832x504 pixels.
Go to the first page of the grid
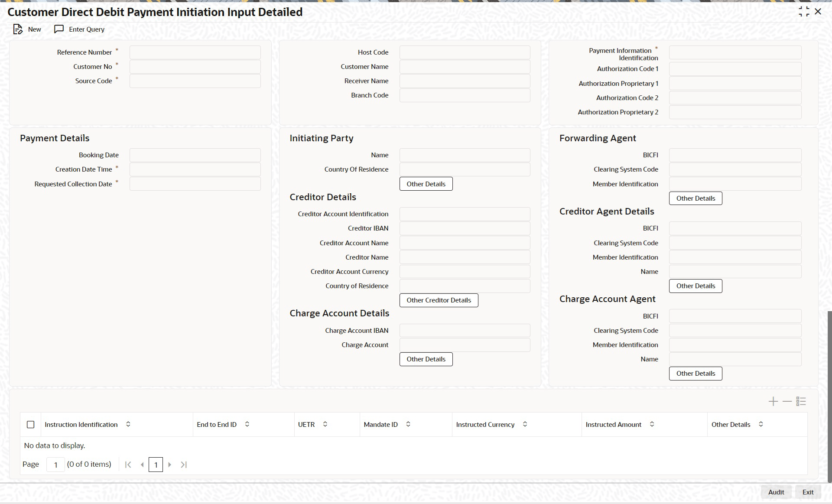(128, 465)
